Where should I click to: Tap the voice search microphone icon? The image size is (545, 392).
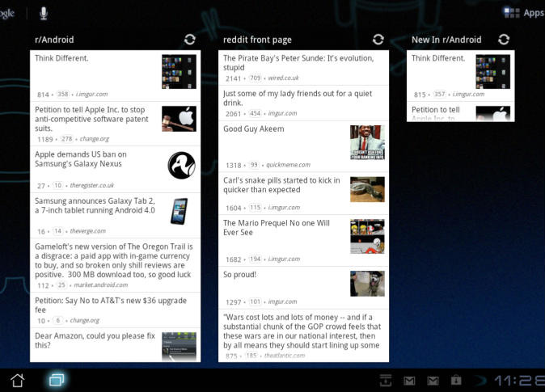pos(44,13)
